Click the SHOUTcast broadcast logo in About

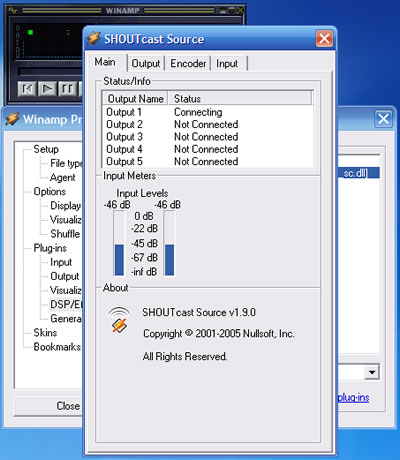[119, 320]
